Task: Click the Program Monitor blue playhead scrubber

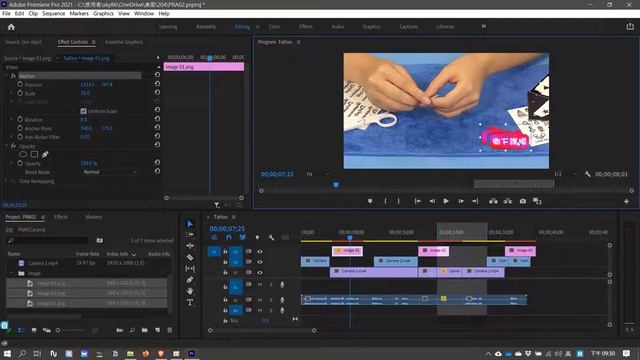Action: [x=336, y=185]
